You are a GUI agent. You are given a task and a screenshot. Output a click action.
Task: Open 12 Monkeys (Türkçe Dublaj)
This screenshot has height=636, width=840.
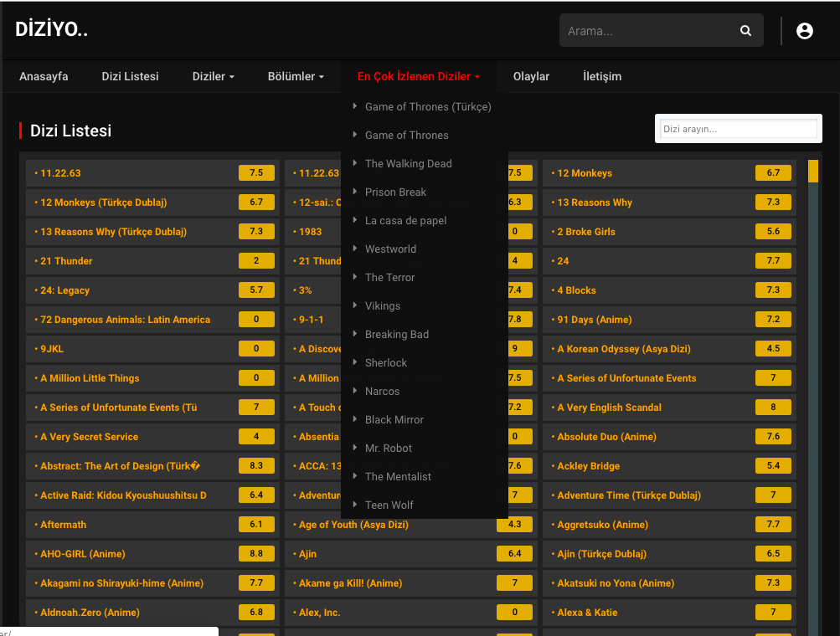pyautogui.click(x=103, y=203)
